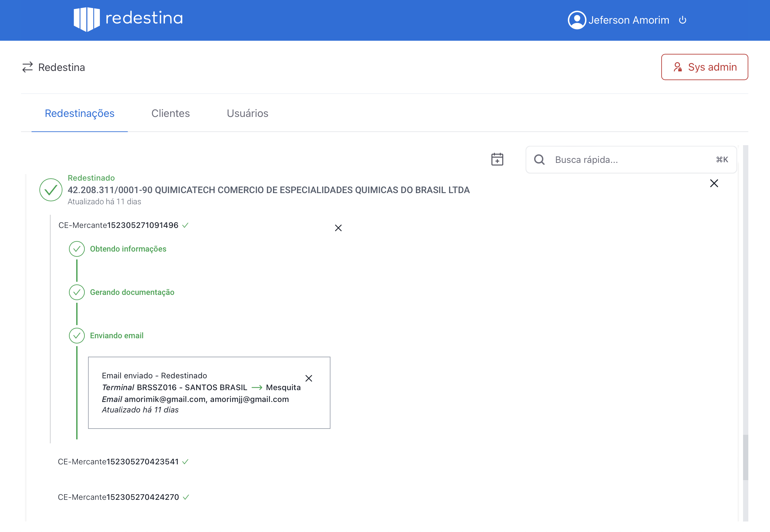Dismiss the Email enviado card with its X
This screenshot has width=770, height=532.
309,378
